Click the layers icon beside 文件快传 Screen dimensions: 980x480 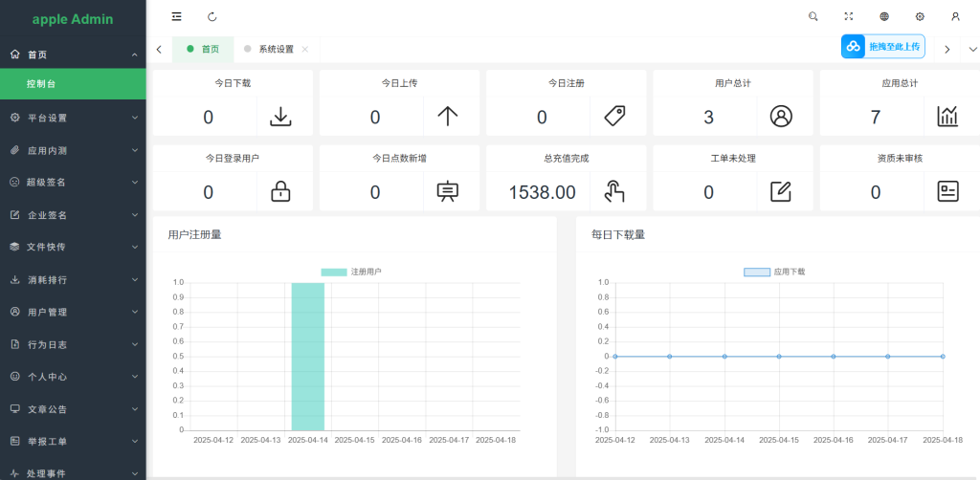15,248
